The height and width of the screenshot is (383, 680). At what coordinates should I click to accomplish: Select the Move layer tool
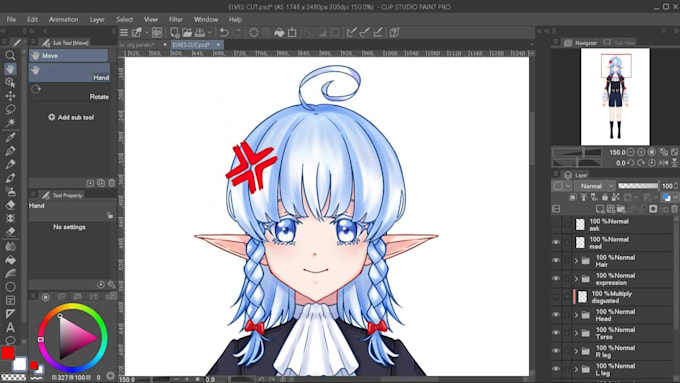(x=10, y=95)
